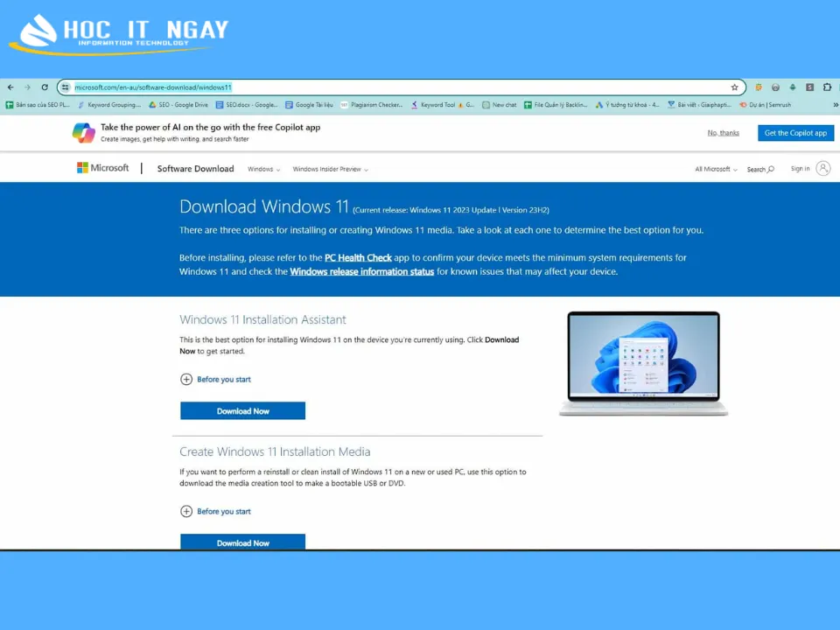This screenshot has height=630, width=840.
Task: Click Download Now for Installation Media
Action: pos(242,542)
